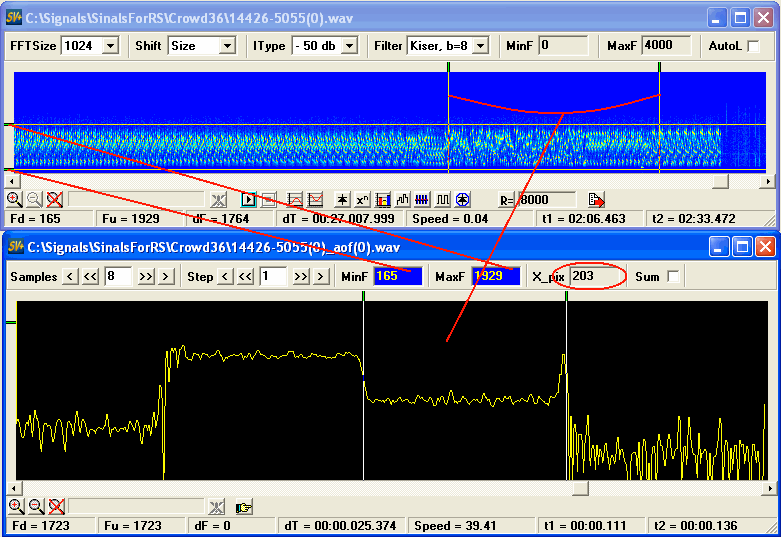Open the FFTSize dropdown
Screen dimensions: 781x537
[109, 46]
